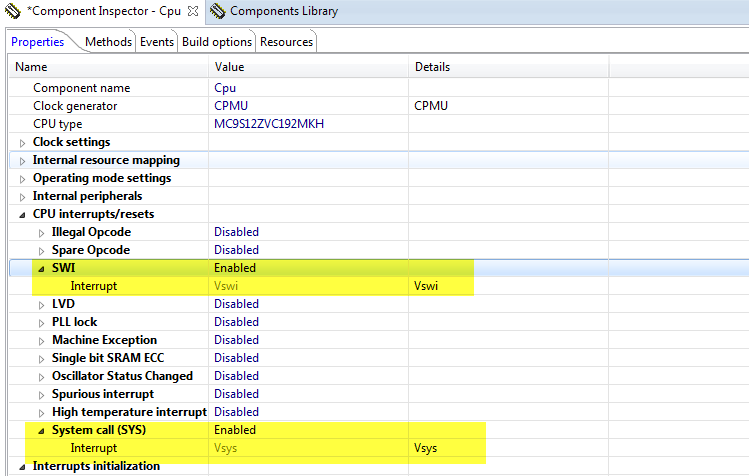Select the Component name row label
Screen dimensions: 749x476
82,88
